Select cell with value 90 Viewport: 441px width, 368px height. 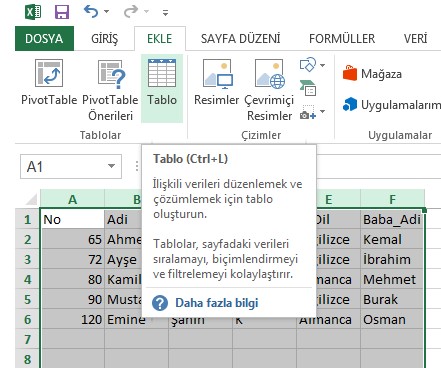tap(72, 299)
